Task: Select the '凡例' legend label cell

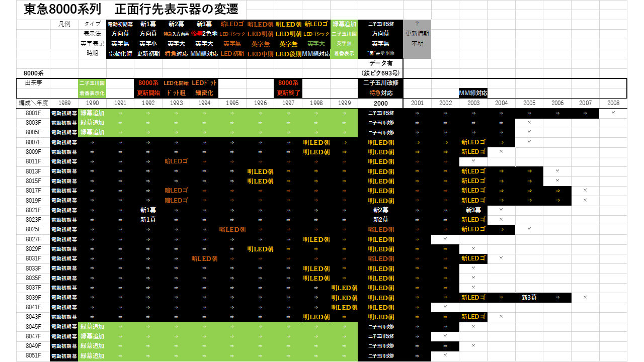Action: [64, 24]
